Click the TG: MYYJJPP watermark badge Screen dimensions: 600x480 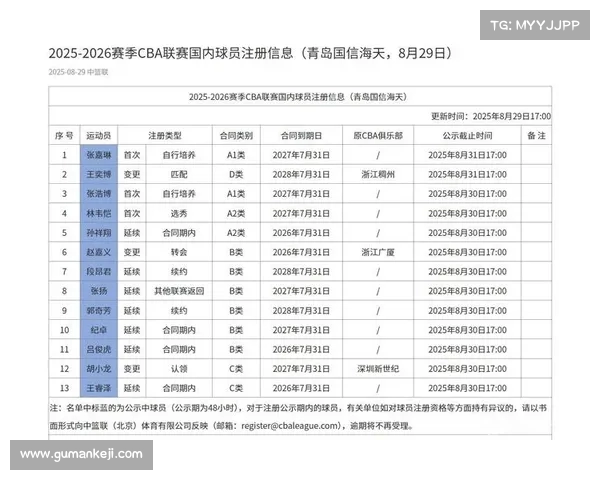[535, 25]
